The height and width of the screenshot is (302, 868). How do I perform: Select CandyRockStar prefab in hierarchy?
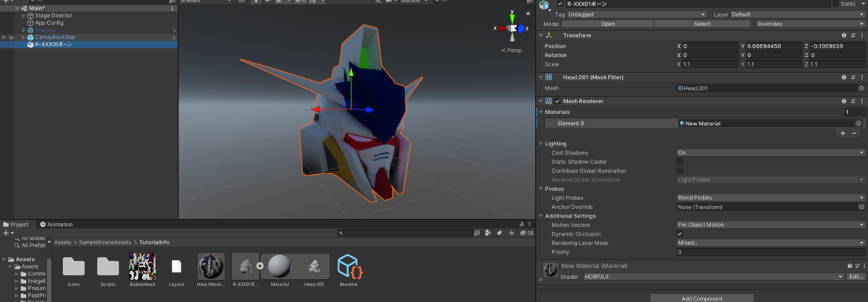pyautogui.click(x=55, y=38)
